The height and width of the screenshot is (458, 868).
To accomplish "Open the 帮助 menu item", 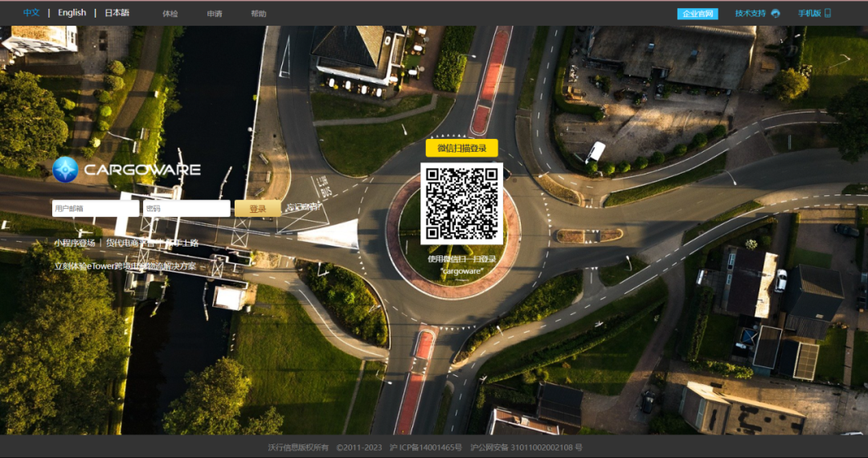I will coord(258,14).
